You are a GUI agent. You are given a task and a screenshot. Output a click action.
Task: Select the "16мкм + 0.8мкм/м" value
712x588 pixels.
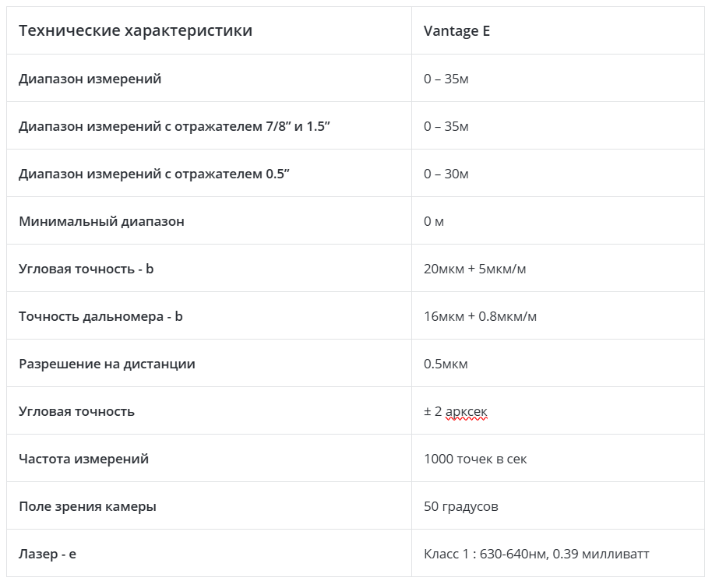pos(480,316)
